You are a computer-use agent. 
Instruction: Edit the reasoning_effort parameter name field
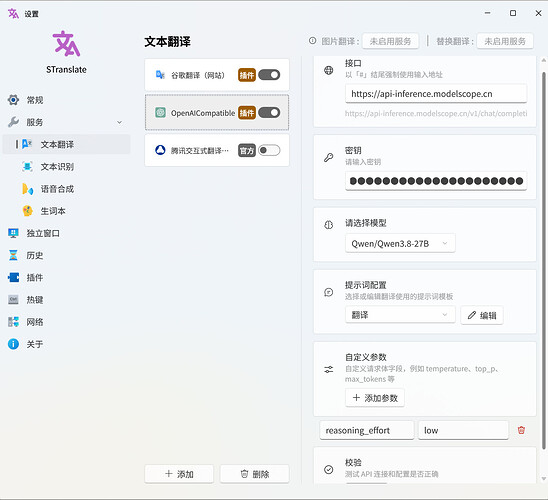pos(367,430)
